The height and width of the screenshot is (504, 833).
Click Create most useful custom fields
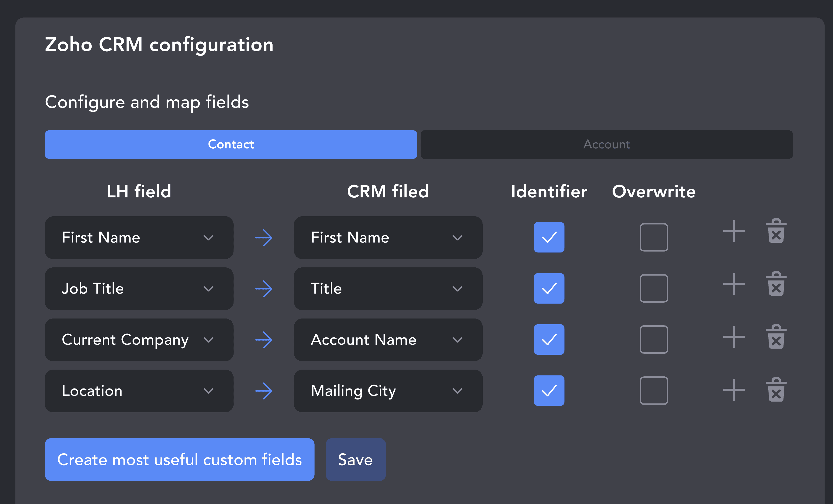pyautogui.click(x=180, y=459)
